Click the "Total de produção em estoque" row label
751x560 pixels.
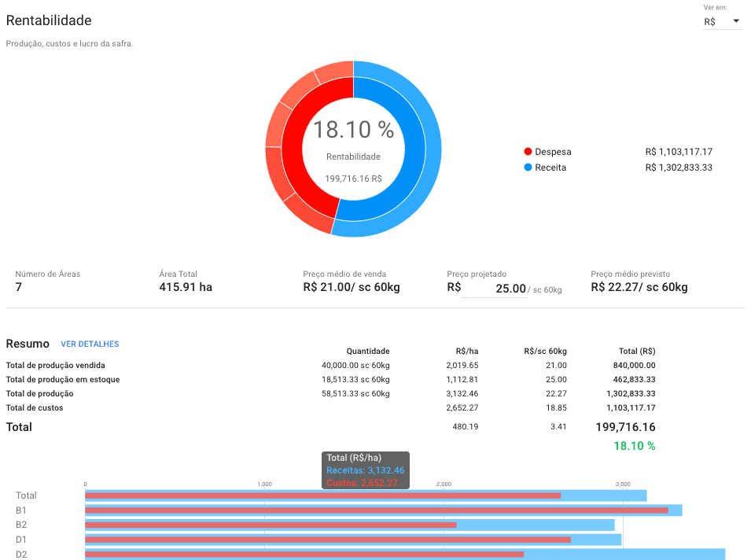[63, 380]
